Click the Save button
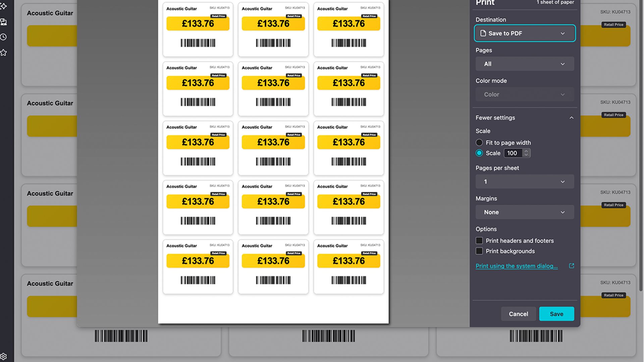The height and width of the screenshot is (362, 644). coord(556,314)
